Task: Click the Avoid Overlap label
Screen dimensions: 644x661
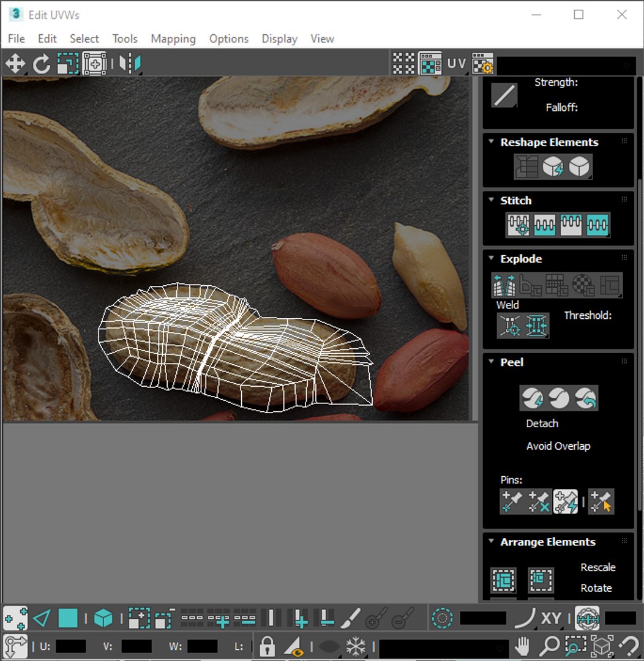Action: [x=558, y=446]
